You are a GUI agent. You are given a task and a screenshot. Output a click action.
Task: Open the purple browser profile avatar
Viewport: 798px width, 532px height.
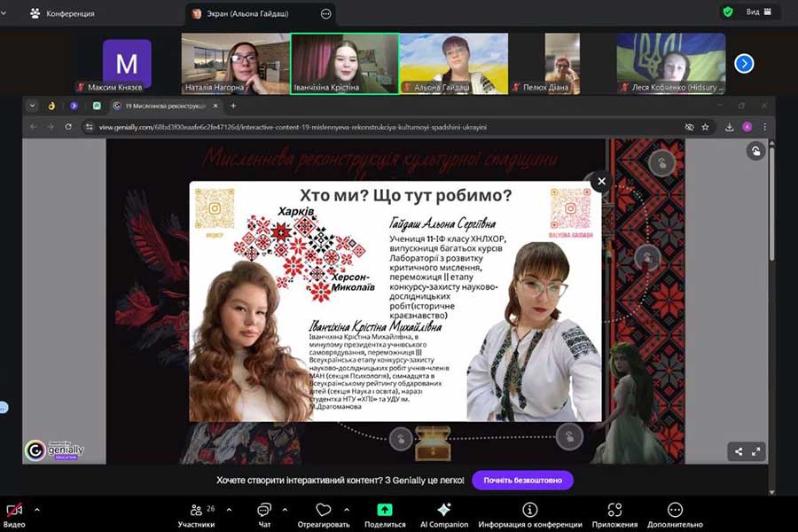[x=747, y=128]
